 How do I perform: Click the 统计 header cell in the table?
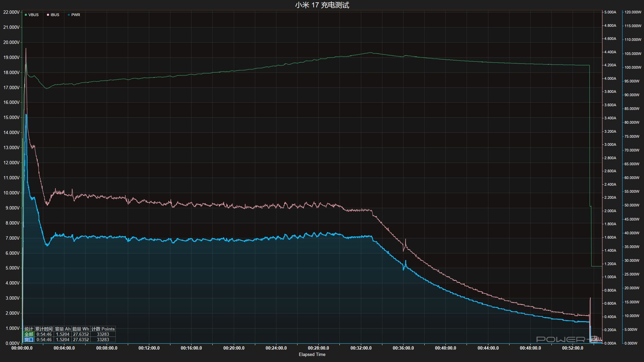pos(29,329)
